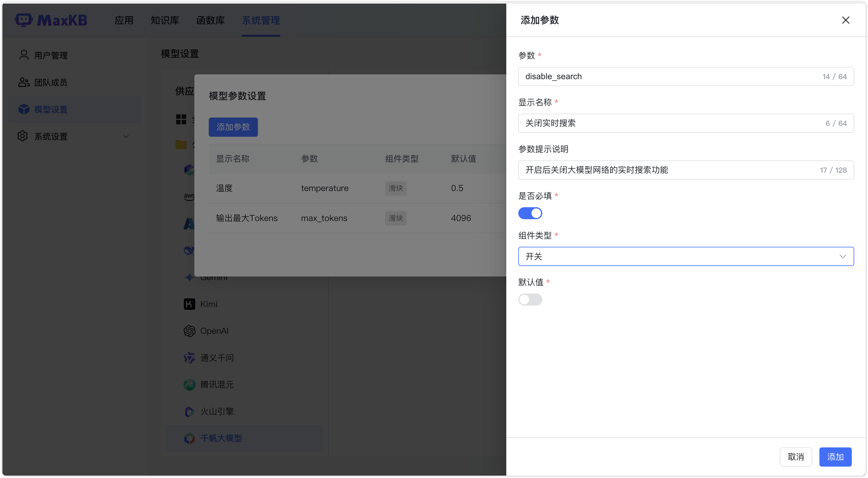Select the 通义千问 model provider

(217, 357)
